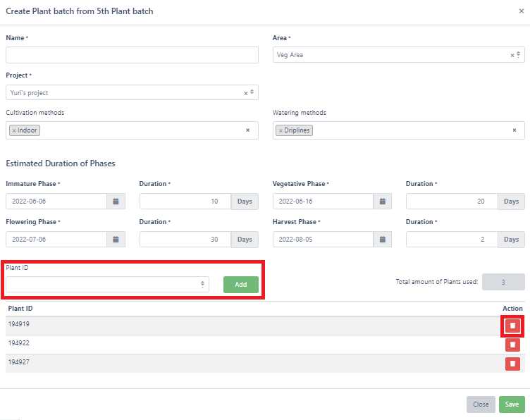This screenshot has height=420, width=530.
Task: Save the new plant batch
Action: (x=512, y=404)
